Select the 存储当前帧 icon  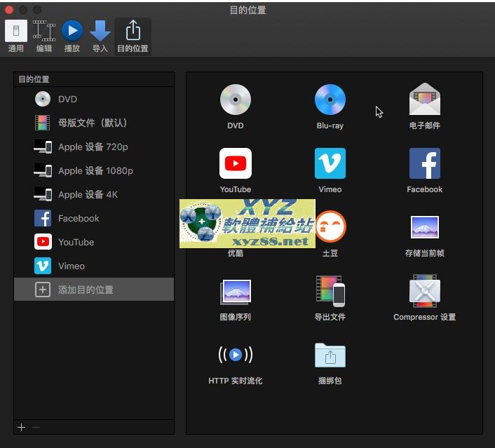pos(424,227)
